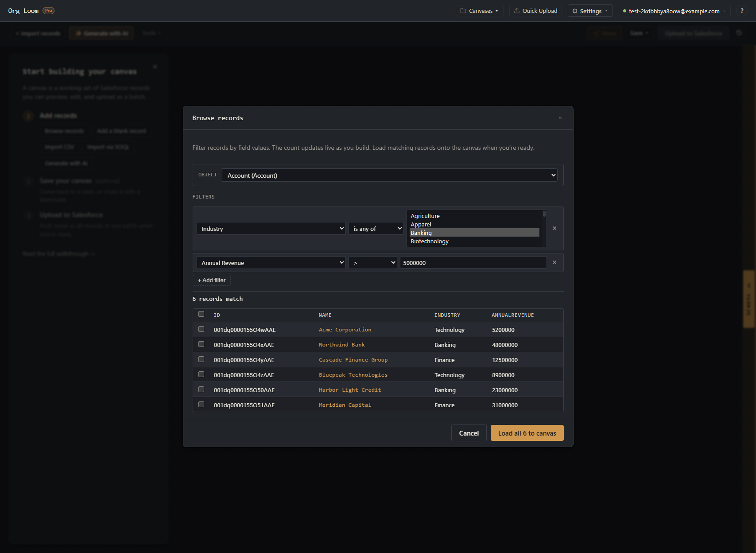Check the Cascade Finance Group row checkbox
Viewport: 756px width, 553px height.
[x=202, y=359]
